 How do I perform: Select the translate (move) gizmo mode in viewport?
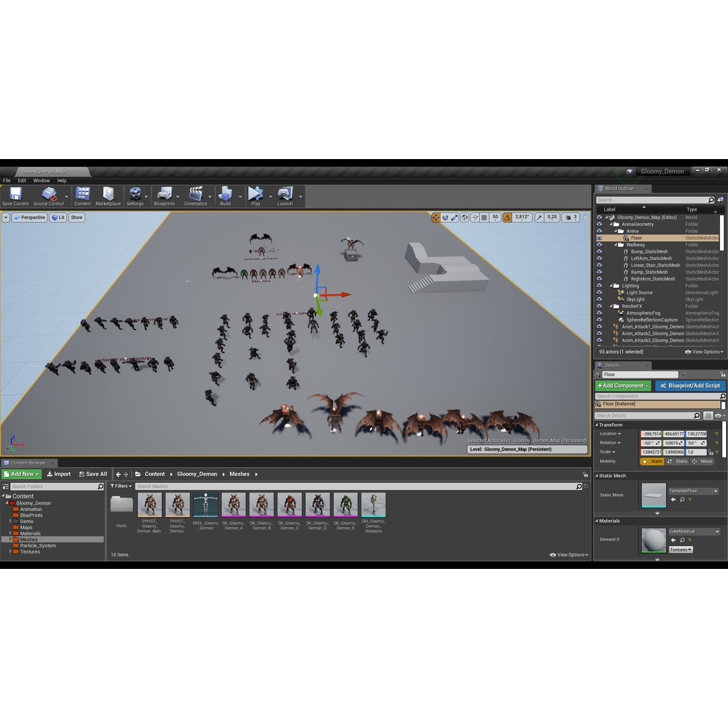coord(436,217)
